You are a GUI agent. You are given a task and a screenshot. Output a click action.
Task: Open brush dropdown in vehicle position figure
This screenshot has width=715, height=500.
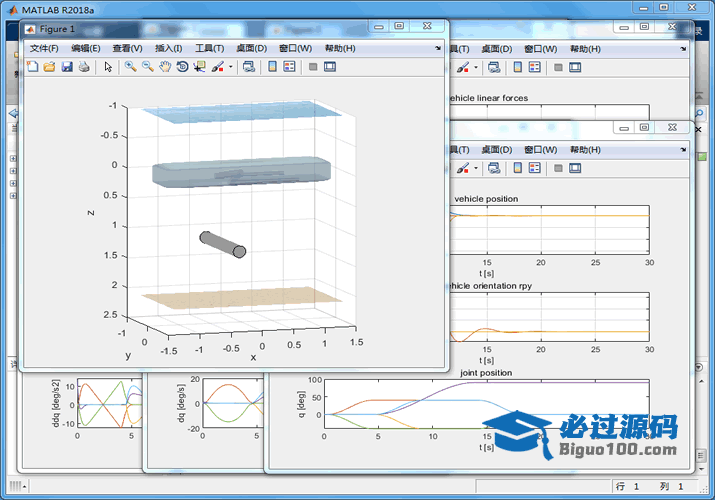476,168
